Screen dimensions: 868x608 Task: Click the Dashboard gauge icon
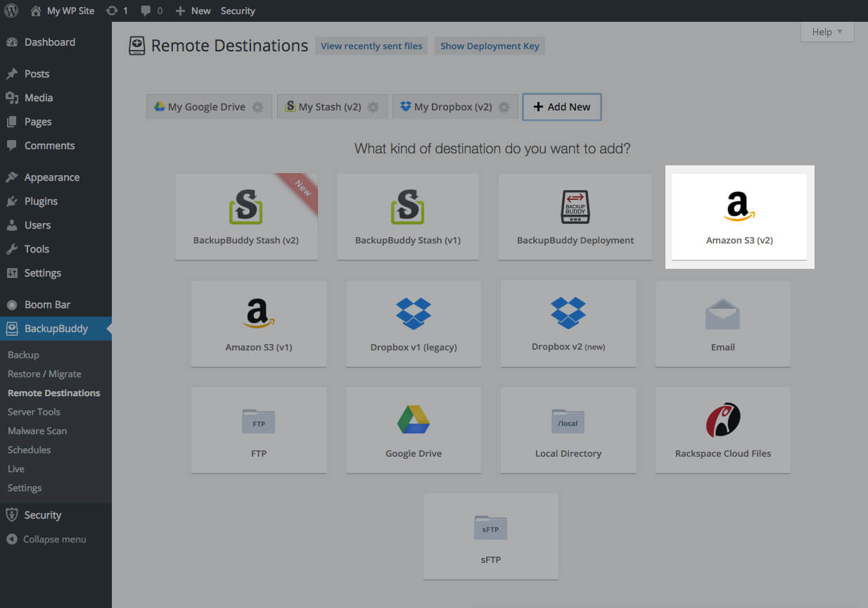(x=12, y=42)
